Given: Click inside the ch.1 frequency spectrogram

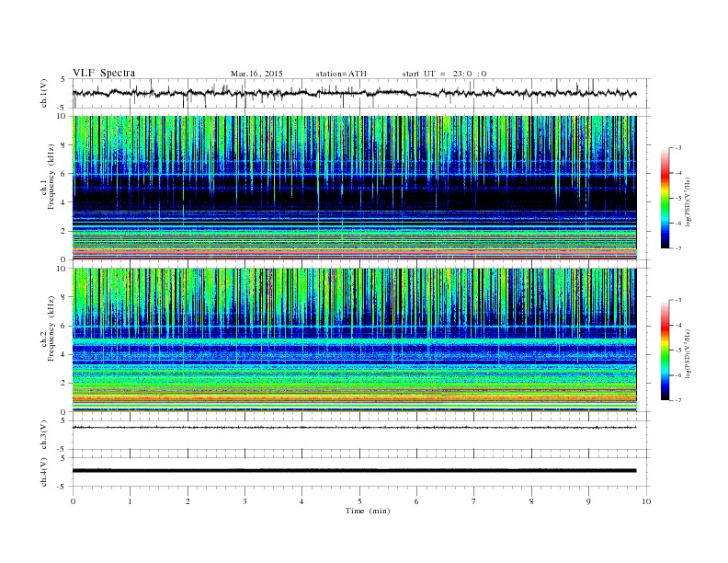Looking at the screenshot, I should [355, 188].
